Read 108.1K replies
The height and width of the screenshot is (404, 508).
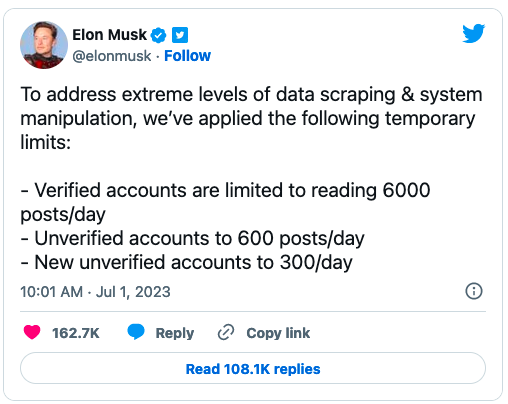point(253,369)
